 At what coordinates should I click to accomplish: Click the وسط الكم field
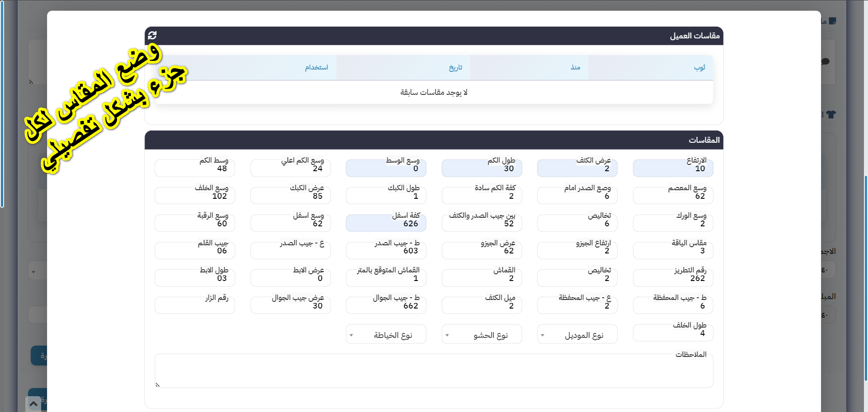point(195,168)
